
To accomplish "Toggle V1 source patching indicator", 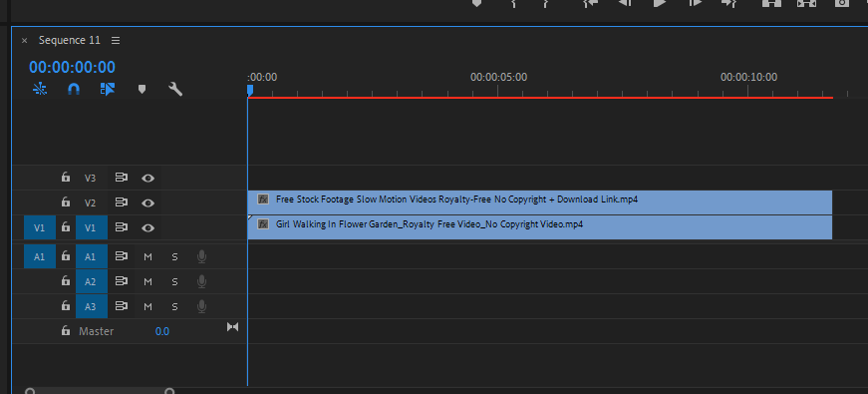I will pos(39,227).
